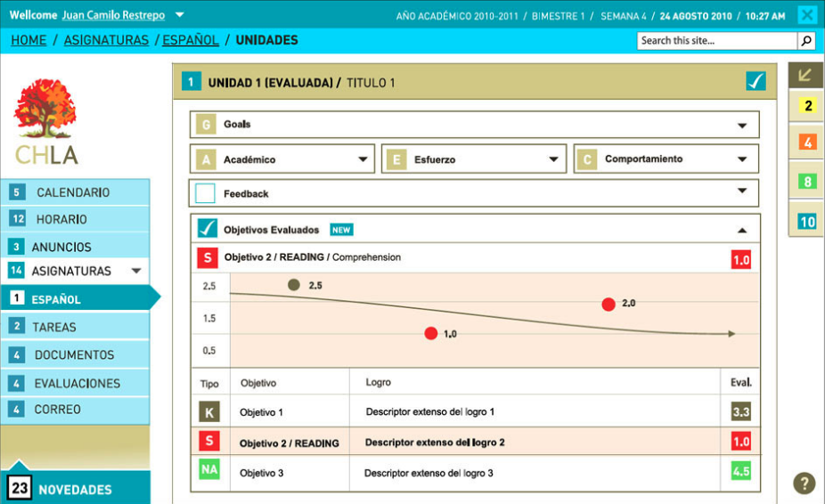Viewport: 825px width, 504px height.
Task: Open unit 8 green badge in right panel
Action: 807,182
